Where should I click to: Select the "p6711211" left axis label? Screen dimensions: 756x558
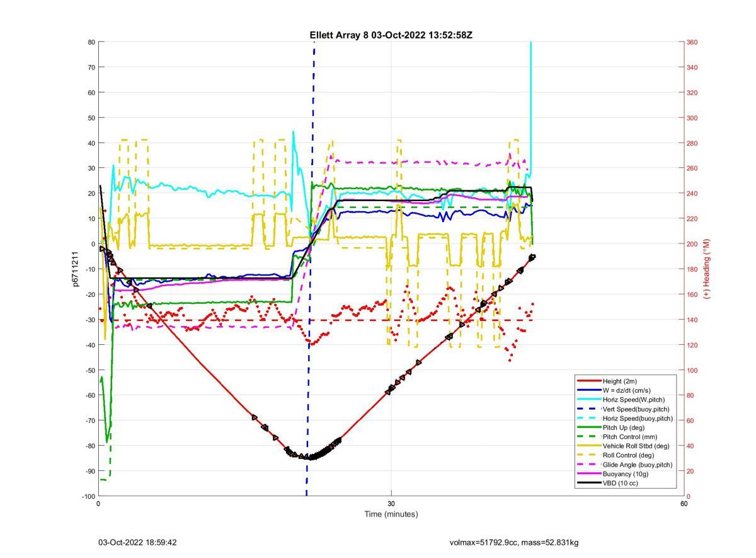(75, 269)
